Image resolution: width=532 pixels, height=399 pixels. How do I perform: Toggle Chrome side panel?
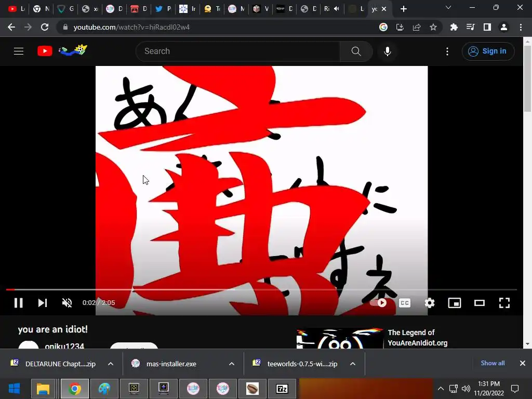pyautogui.click(x=487, y=27)
